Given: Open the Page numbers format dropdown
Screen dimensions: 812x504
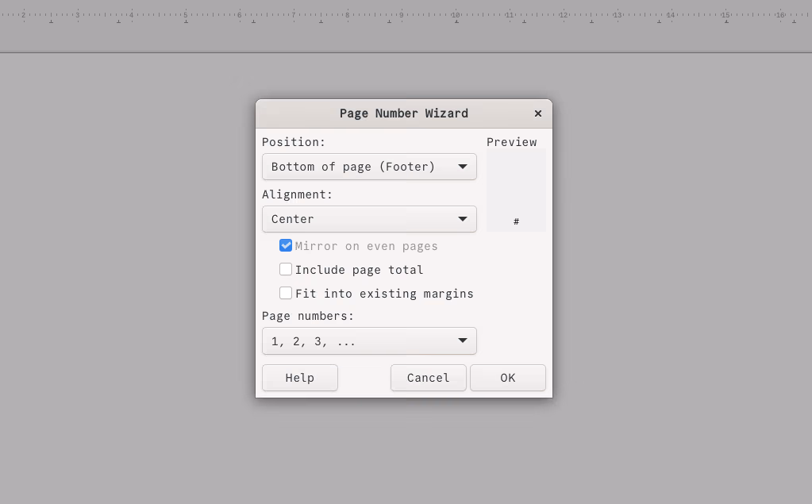Looking at the screenshot, I should click(x=369, y=340).
